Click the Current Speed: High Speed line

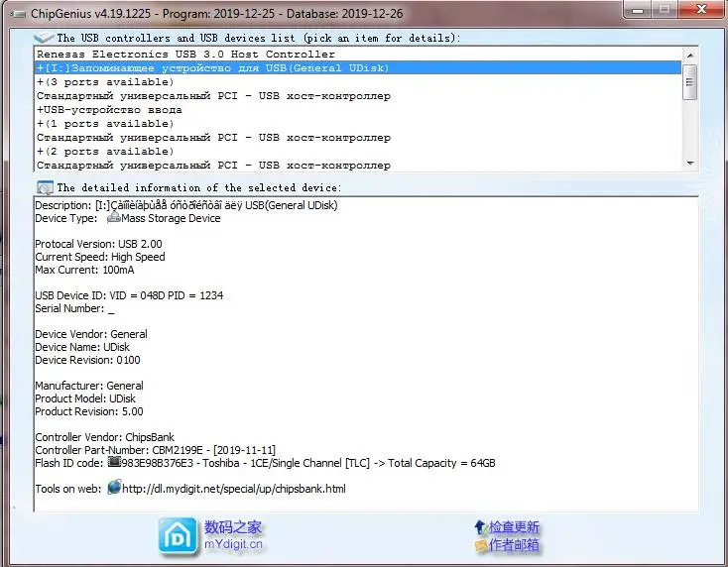[100, 257]
